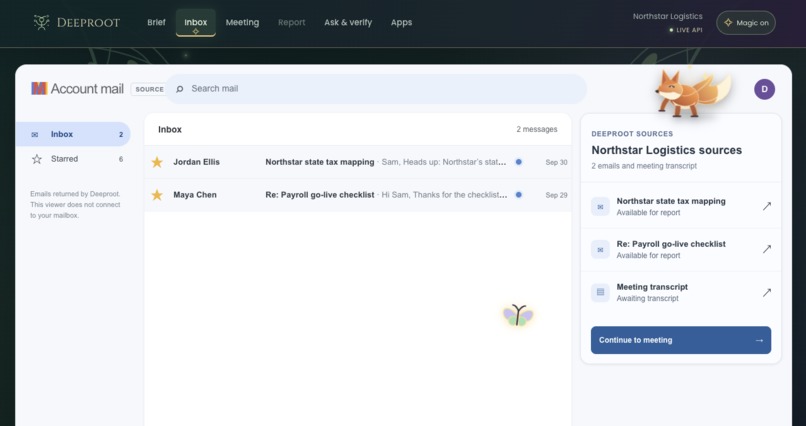Open the Report tab
806x426 pixels.
coord(292,23)
